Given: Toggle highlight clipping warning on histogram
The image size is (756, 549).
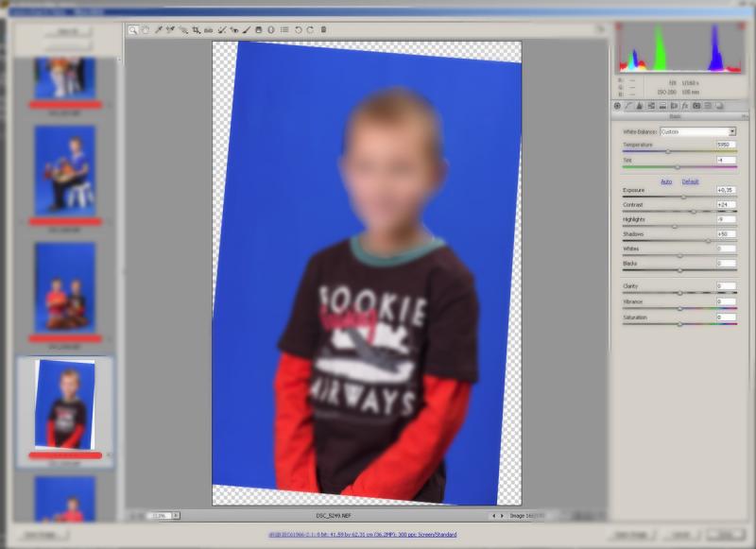Looking at the screenshot, I should click(742, 26).
